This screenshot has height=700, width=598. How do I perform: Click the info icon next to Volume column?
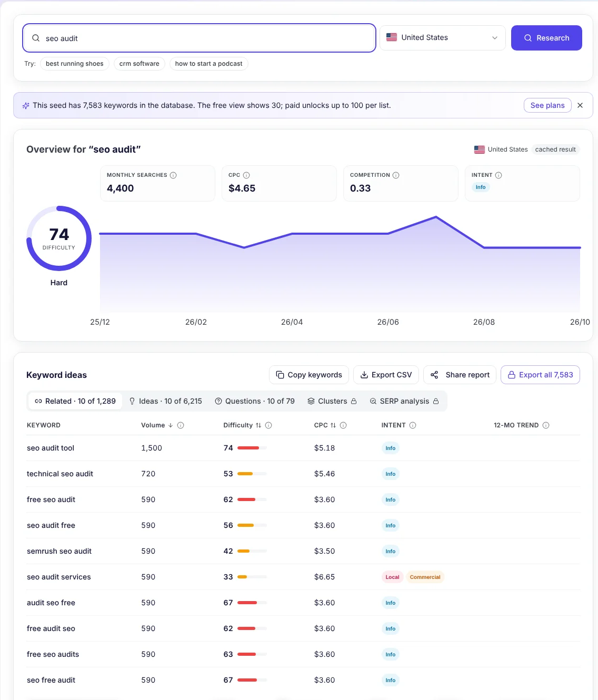[x=181, y=425]
